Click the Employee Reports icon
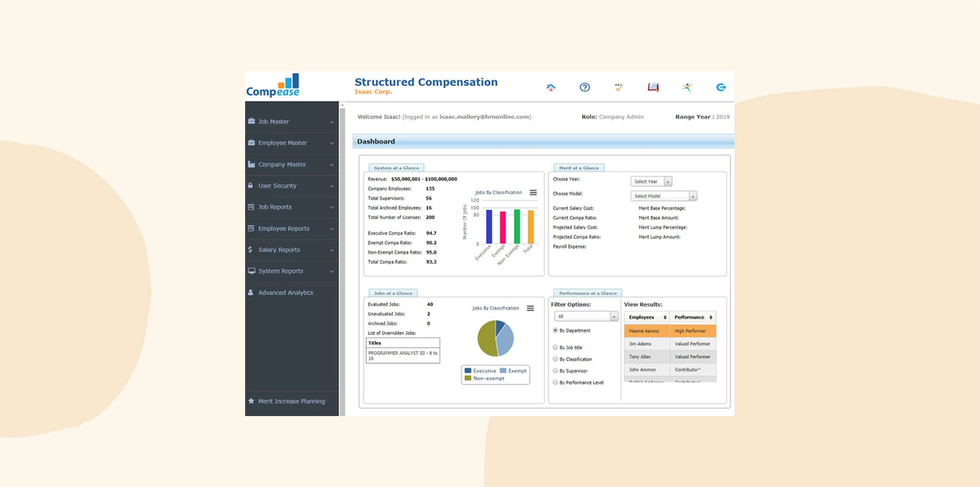This screenshot has height=487, width=980. (251, 228)
